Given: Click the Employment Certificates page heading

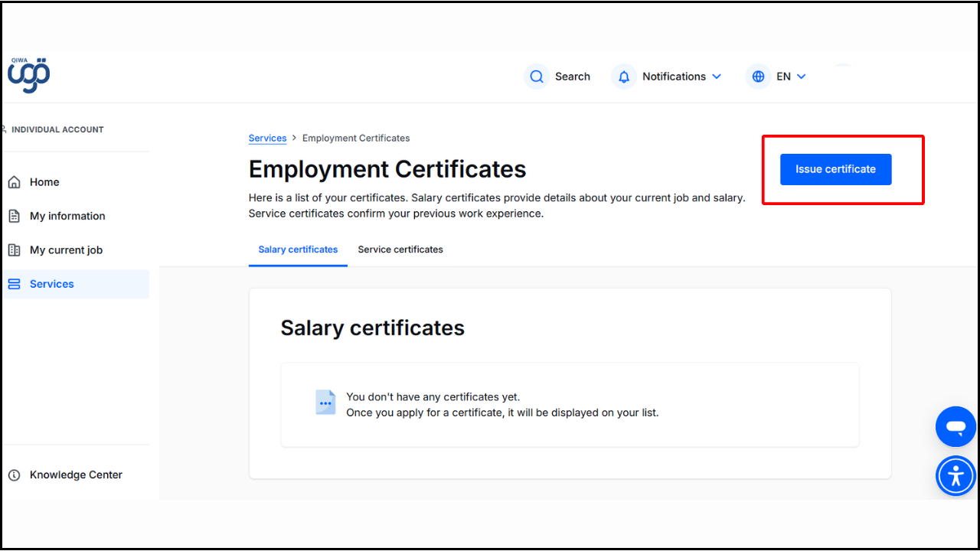Looking at the screenshot, I should point(387,169).
